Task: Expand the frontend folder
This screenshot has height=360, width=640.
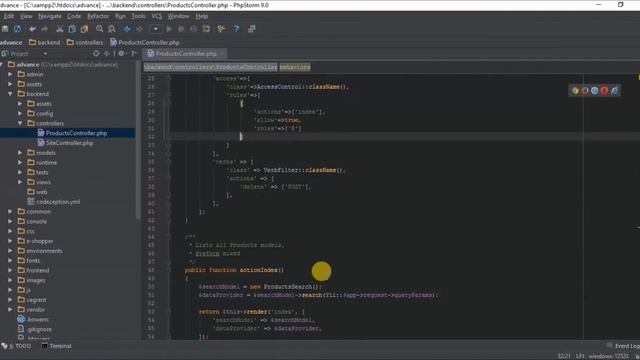Action: click(10, 270)
